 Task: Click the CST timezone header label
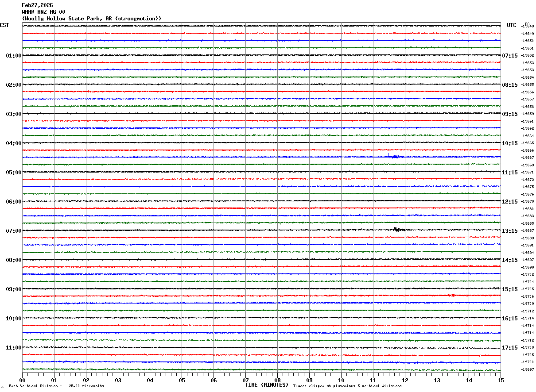4,25
